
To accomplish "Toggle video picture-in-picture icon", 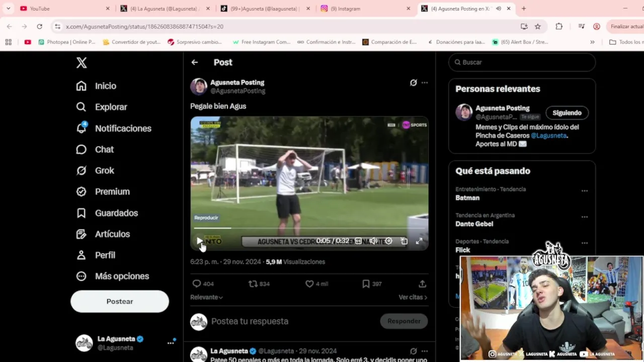I will tap(404, 241).
